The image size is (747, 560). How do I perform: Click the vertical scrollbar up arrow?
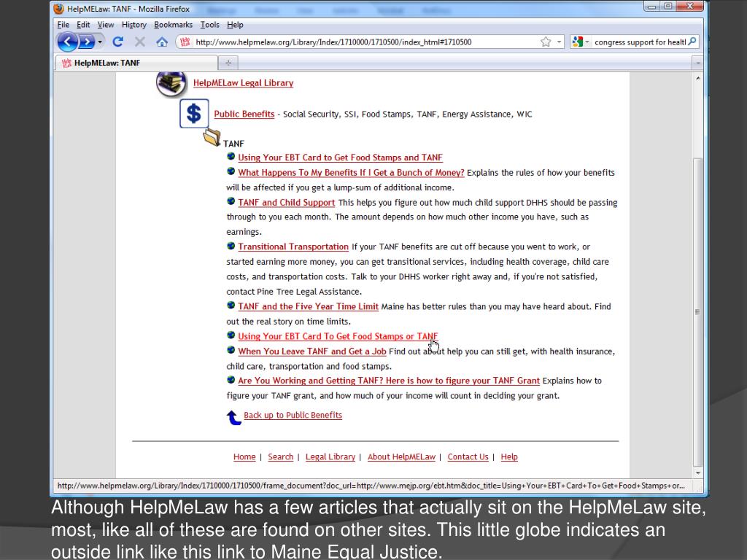[698, 78]
